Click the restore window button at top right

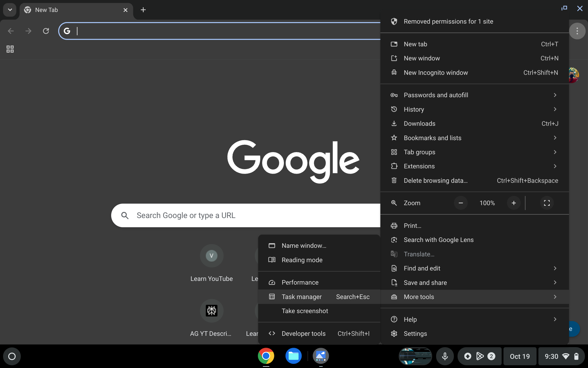coord(564,8)
